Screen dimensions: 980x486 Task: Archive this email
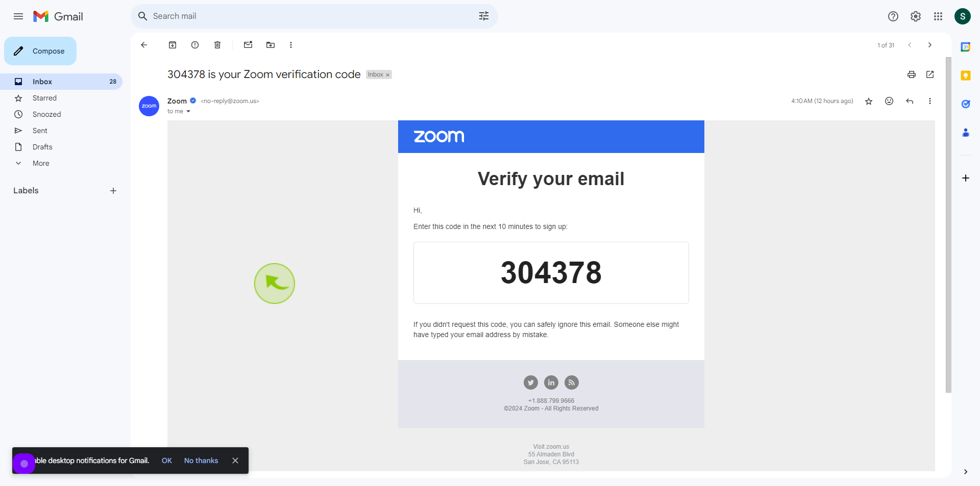(173, 45)
